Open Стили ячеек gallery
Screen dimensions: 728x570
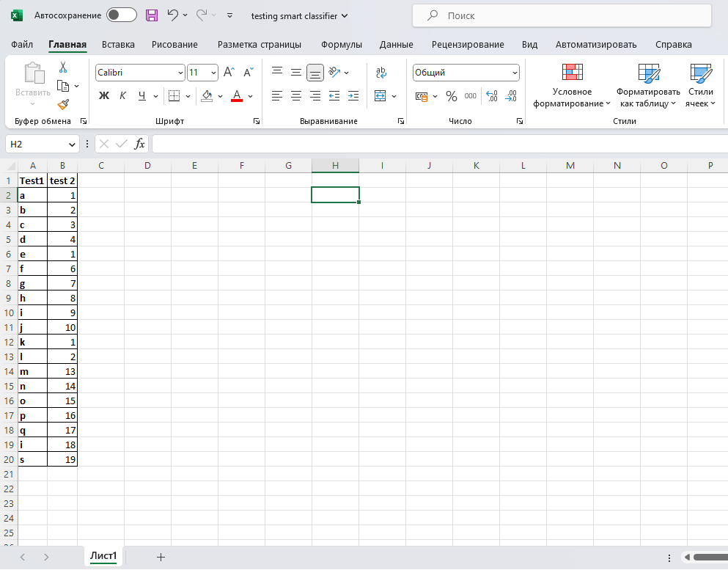click(x=701, y=86)
